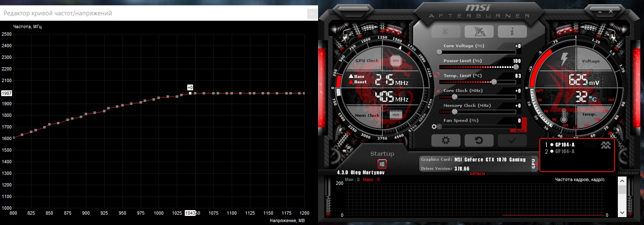This screenshot has width=644, height=225.
Task: Click the 'Макс : 0' graph value
Action: point(371,179)
